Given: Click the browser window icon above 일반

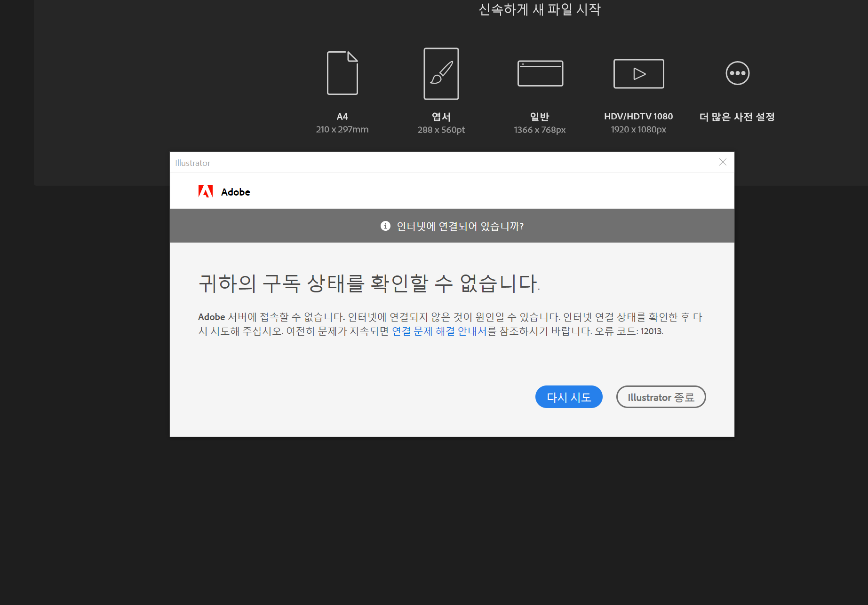Looking at the screenshot, I should point(540,73).
